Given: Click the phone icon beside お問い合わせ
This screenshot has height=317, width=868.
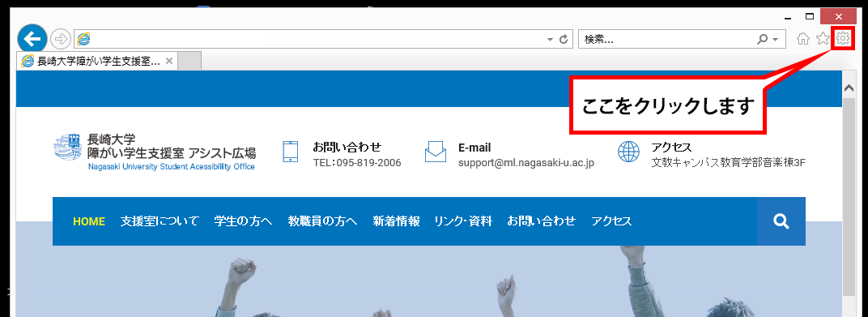Looking at the screenshot, I should point(291,152).
